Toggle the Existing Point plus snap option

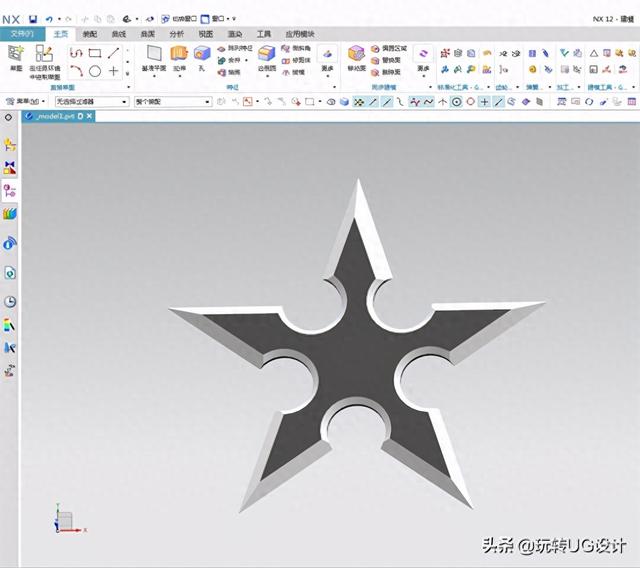pos(484,102)
